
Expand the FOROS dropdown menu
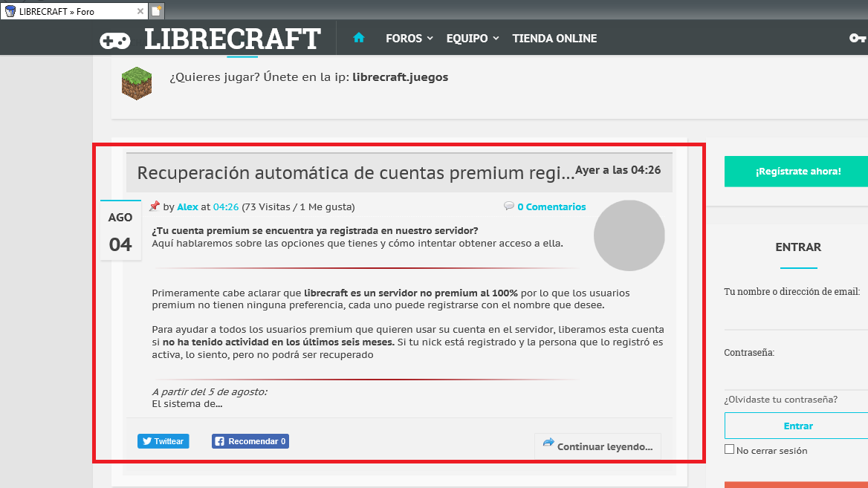[409, 38]
